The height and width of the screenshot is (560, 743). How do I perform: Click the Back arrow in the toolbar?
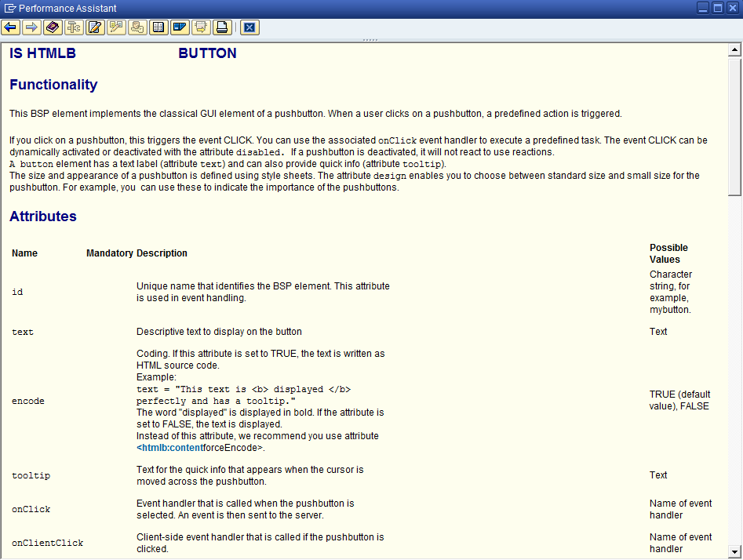[10, 27]
